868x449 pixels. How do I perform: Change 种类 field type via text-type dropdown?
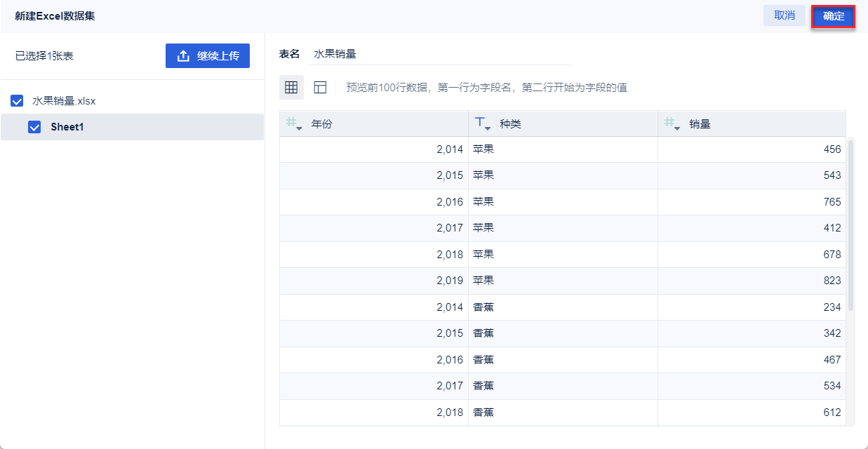pyautogui.click(x=483, y=124)
